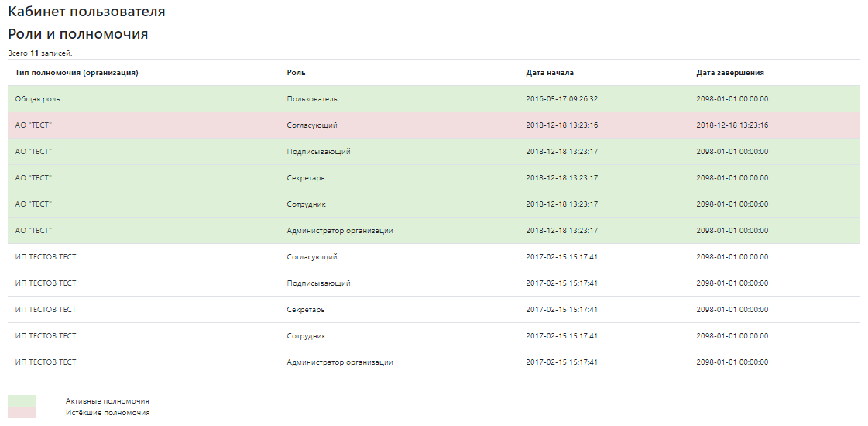868x426 pixels.
Task: Click the Дата начала column header
Action: [549, 73]
